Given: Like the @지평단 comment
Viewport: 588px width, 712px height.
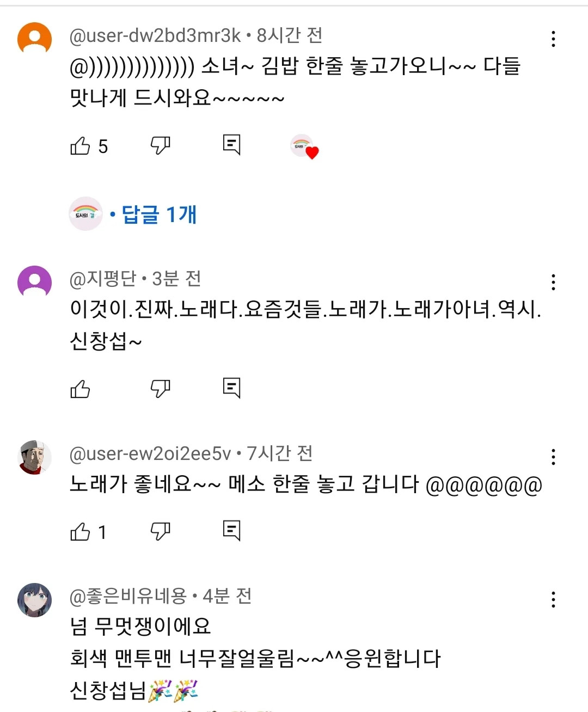Looking at the screenshot, I should coord(80,389).
